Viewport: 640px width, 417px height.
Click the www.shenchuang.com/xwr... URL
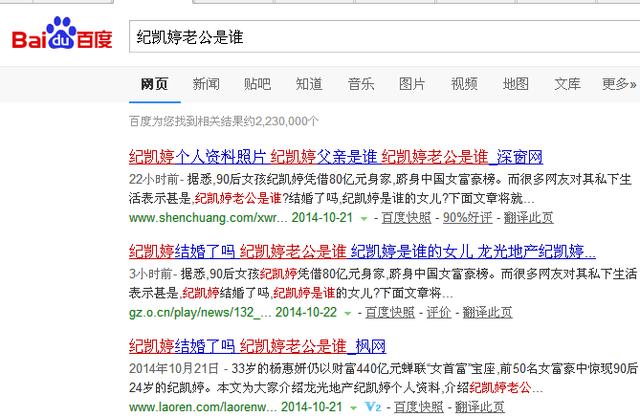(x=208, y=218)
